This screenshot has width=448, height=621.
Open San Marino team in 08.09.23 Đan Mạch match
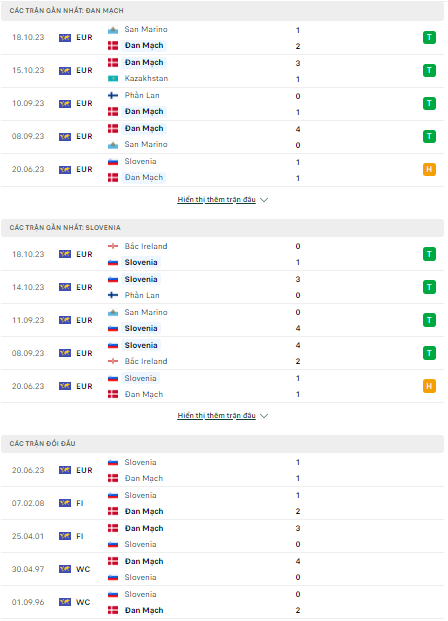click(146, 145)
